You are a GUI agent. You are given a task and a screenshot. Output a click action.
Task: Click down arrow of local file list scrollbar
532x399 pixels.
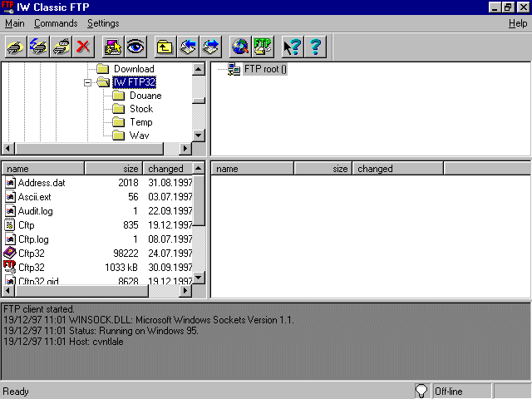tap(199, 278)
